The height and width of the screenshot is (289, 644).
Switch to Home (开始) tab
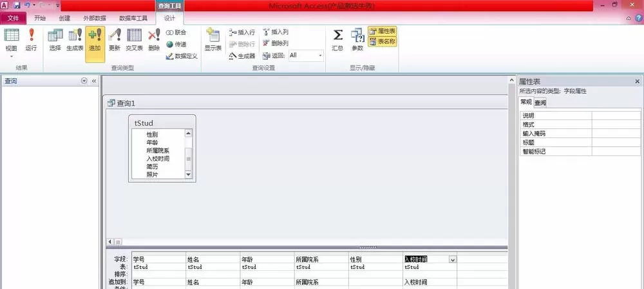[40, 18]
